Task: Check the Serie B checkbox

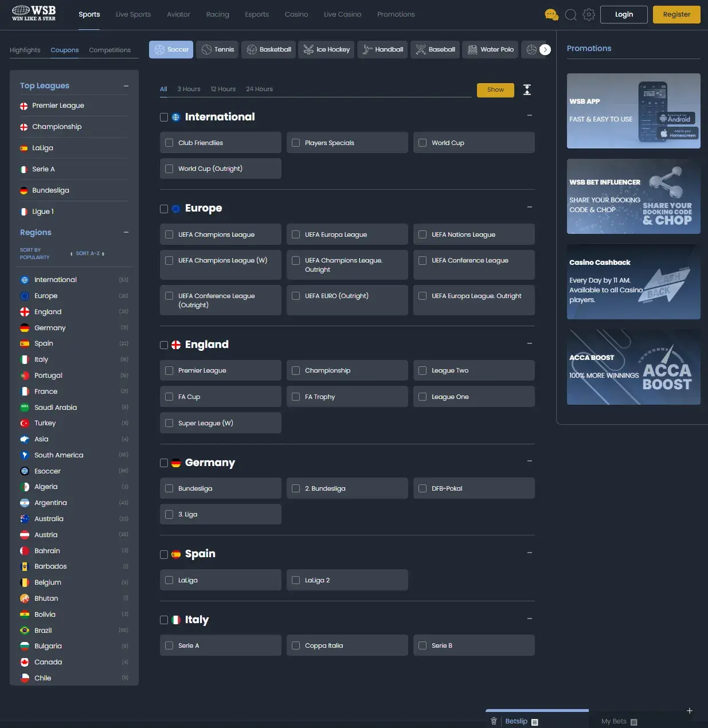Action: pyautogui.click(x=423, y=645)
